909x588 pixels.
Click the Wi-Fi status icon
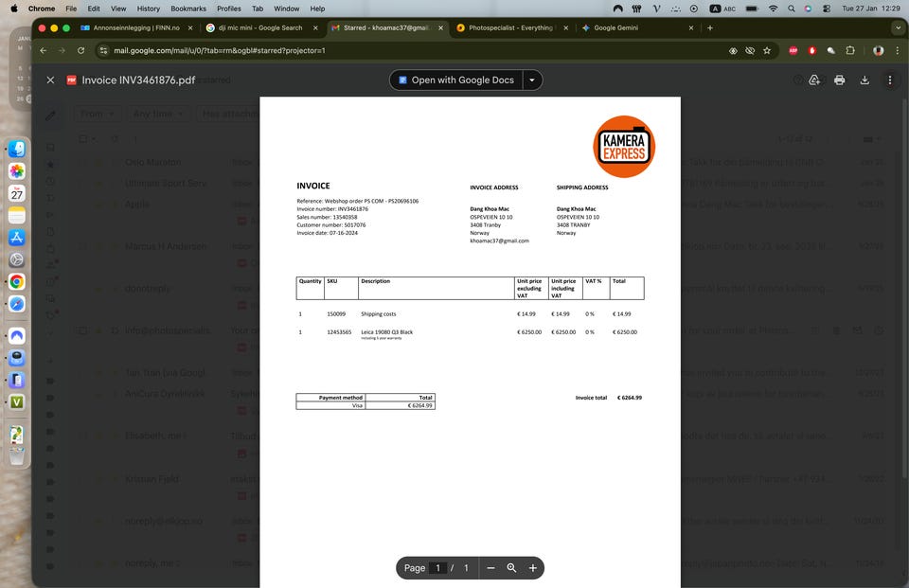(773, 9)
